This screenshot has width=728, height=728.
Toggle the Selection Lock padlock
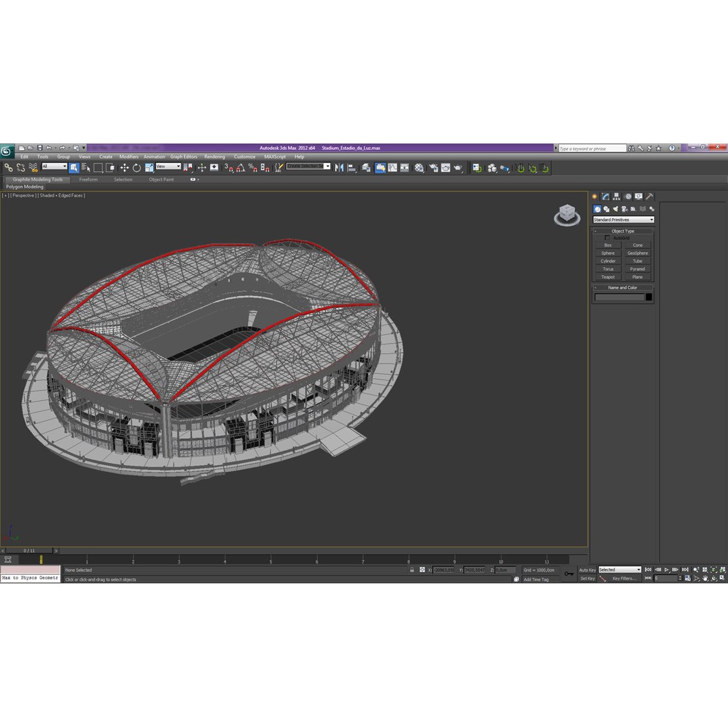point(412,570)
